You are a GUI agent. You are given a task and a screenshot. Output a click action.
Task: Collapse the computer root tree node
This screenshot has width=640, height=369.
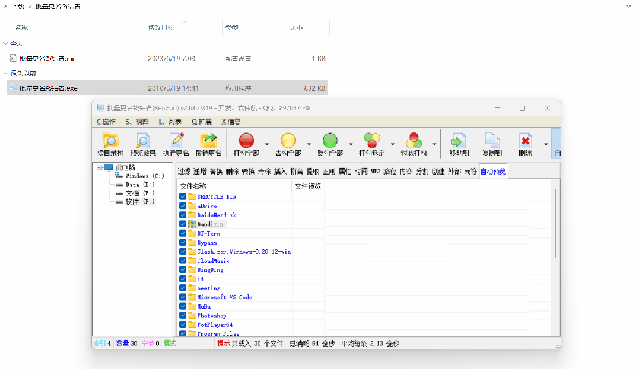tap(99, 167)
